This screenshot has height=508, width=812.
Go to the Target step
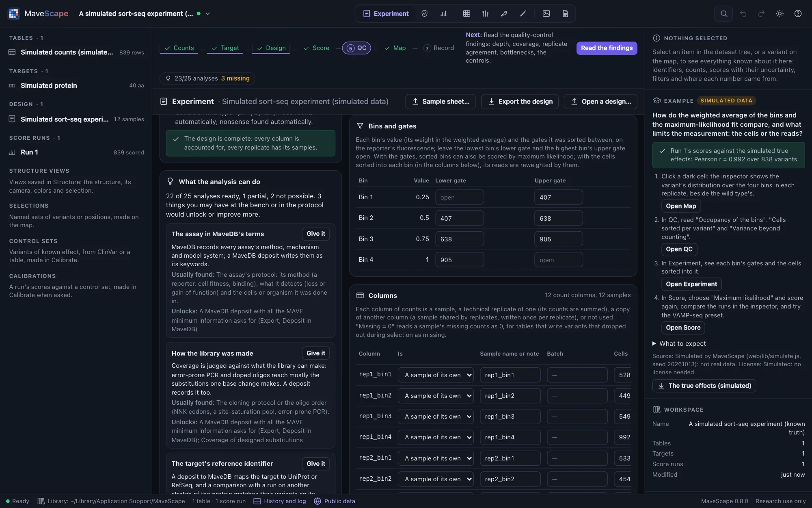225,48
